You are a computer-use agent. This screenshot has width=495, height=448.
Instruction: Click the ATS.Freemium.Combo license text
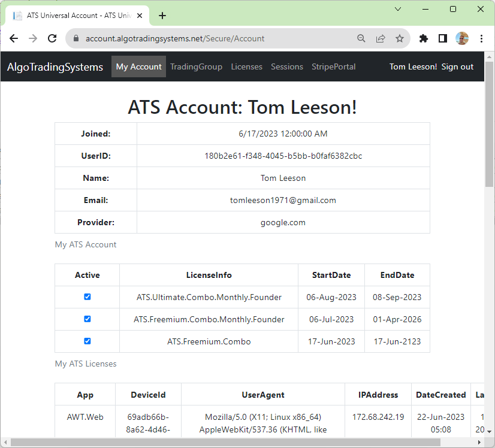(209, 341)
